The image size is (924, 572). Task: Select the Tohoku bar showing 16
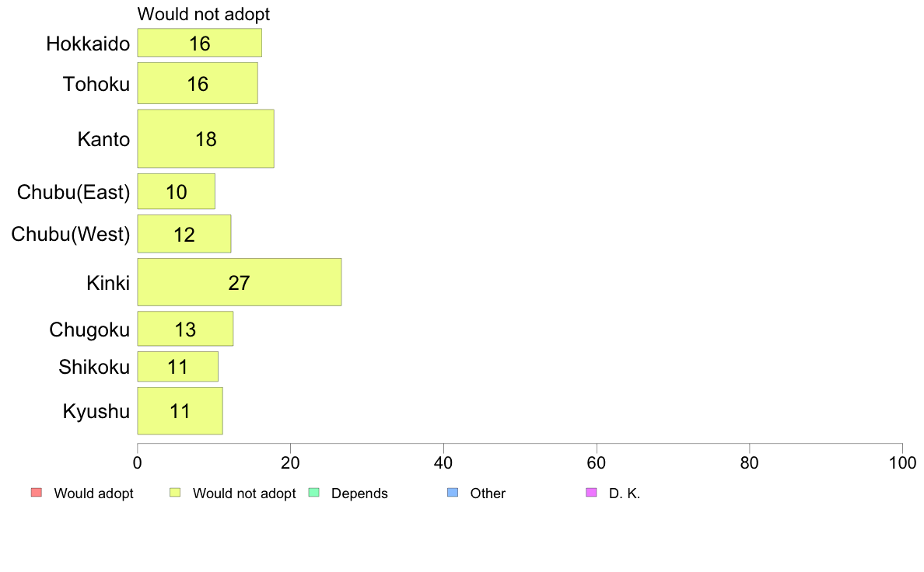[x=198, y=83]
